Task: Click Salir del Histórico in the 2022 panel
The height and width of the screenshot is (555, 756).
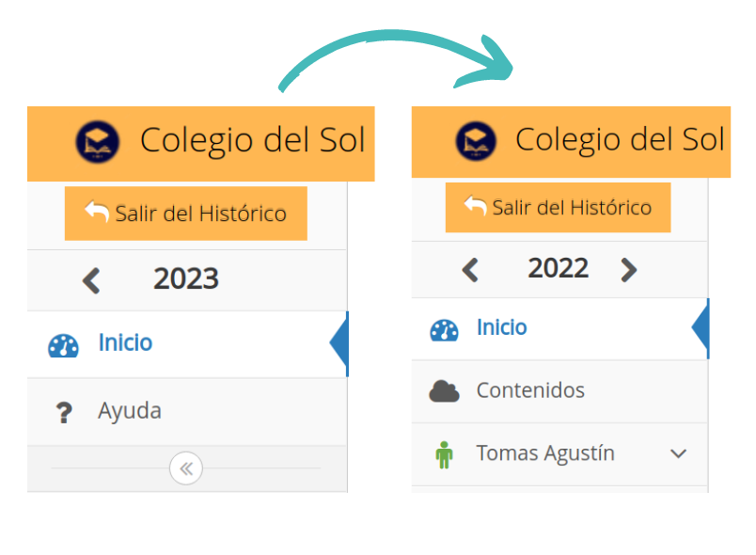Action: click(x=558, y=207)
